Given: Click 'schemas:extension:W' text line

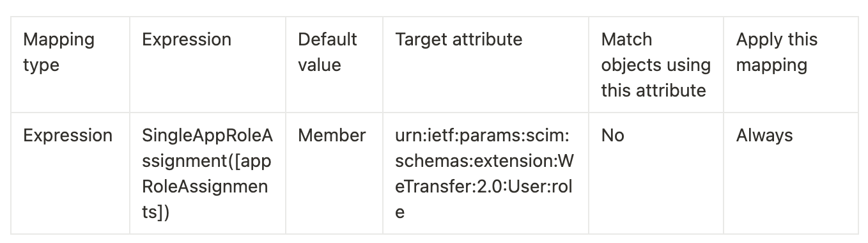Looking at the screenshot, I should coord(486,161).
